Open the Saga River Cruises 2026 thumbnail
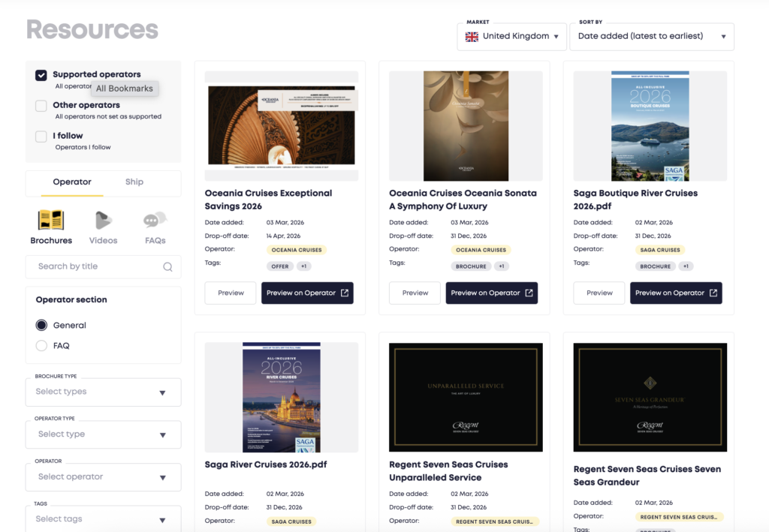This screenshot has height=532, width=769. [282, 397]
